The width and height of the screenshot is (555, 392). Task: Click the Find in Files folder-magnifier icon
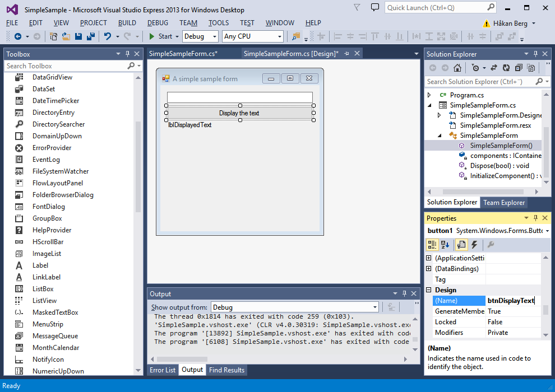pyautogui.click(x=296, y=36)
